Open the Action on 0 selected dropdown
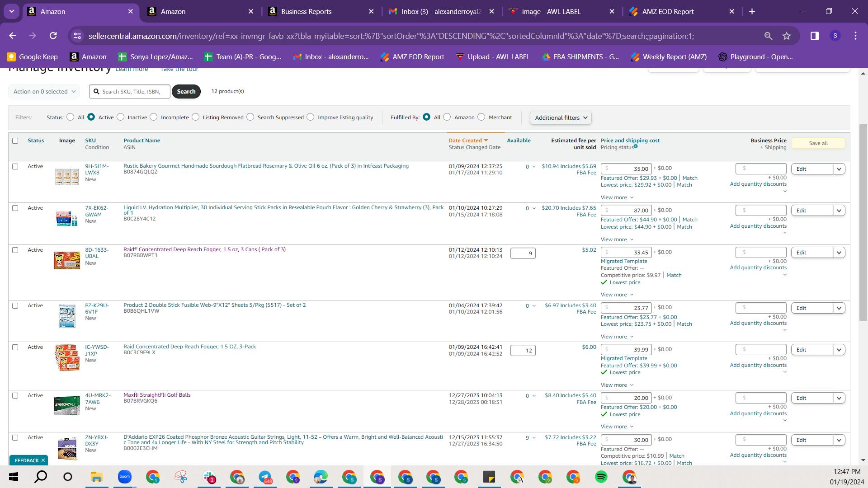Image resolution: width=868 pixels, height=488 pixels. [44, 92]
